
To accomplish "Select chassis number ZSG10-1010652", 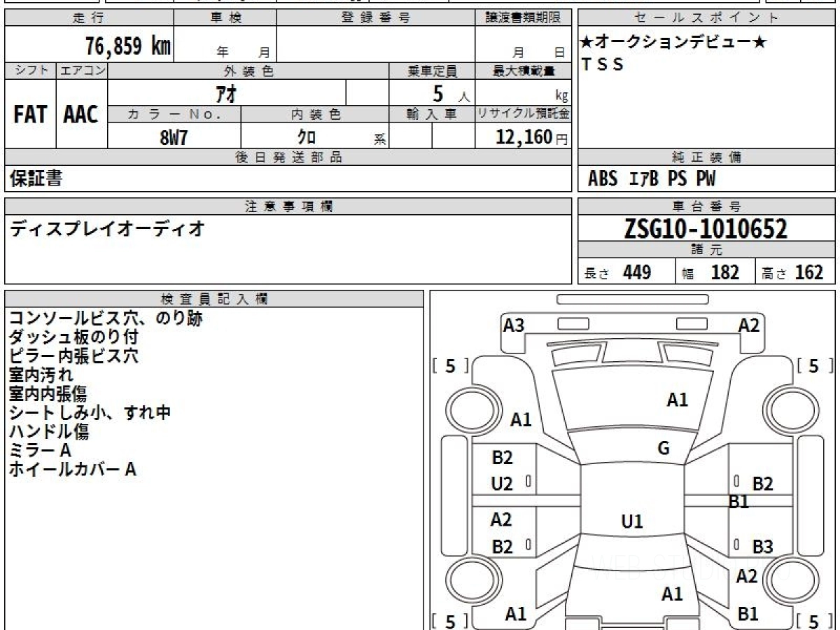I will (x=706, y=229).
